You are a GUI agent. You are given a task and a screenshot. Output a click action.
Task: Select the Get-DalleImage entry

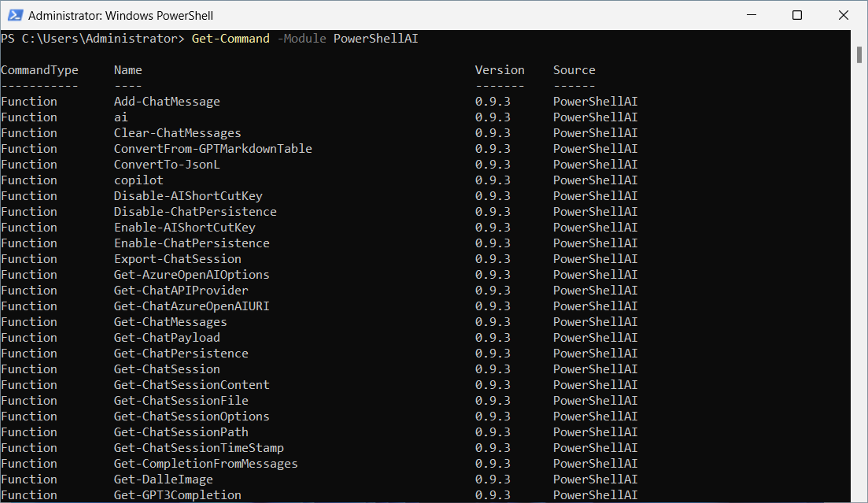(163, 479)
